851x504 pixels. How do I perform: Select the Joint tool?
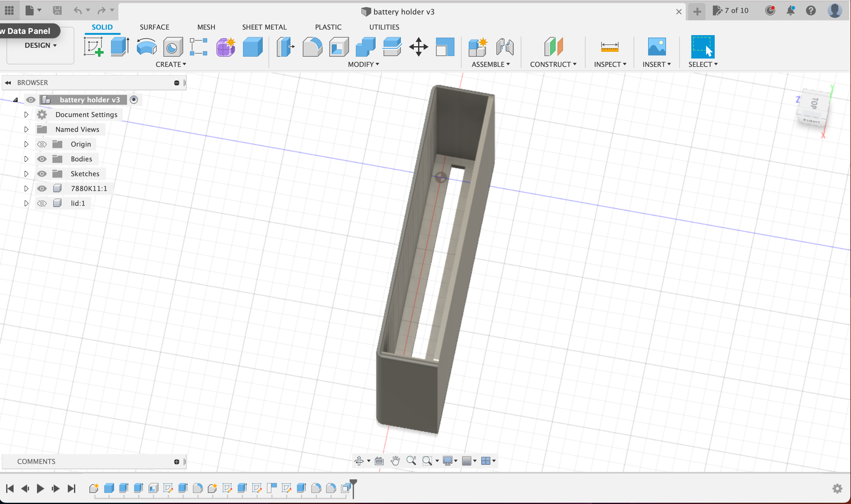505,47
